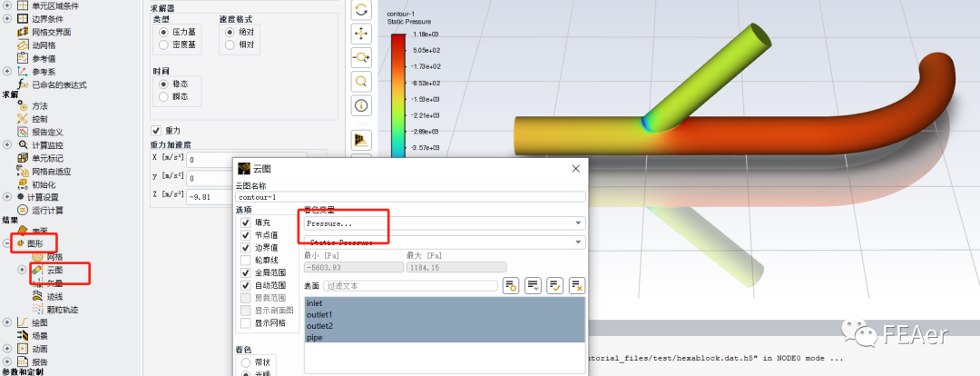This screenshot has width=980, height=376.
Task: Click the info probe (i) icon
Action: [362, 105]
